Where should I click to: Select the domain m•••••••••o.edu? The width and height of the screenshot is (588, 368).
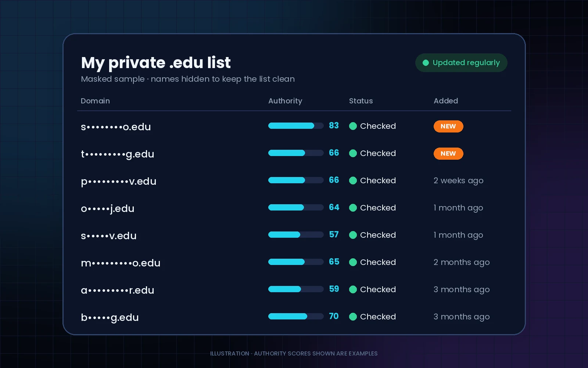[121, 263]
